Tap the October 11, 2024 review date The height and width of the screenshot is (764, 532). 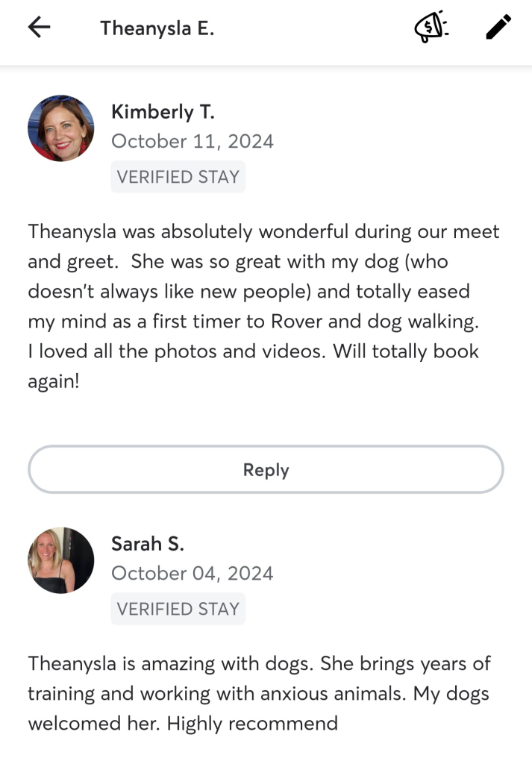[193, 141]
